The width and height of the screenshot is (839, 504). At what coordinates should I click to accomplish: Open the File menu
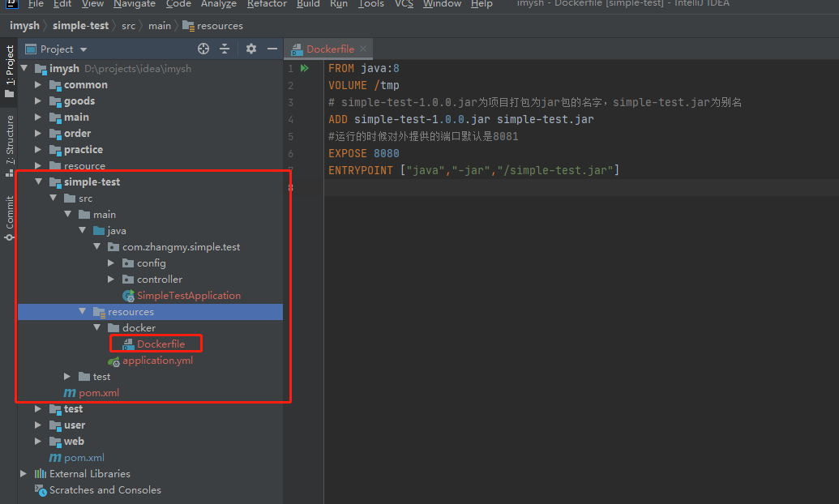(36, 4)
